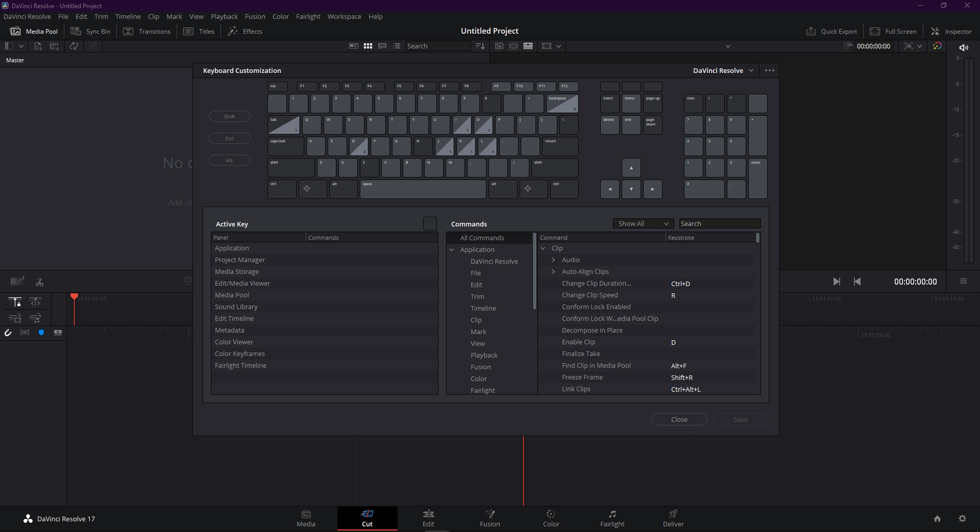This screenshot has width=980, height=532.
Task: Go to the Color page
Action: [551, 518]
